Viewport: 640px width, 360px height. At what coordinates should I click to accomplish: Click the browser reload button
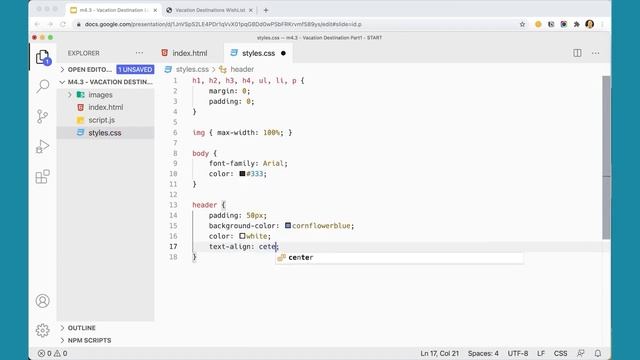coord(63,24)
